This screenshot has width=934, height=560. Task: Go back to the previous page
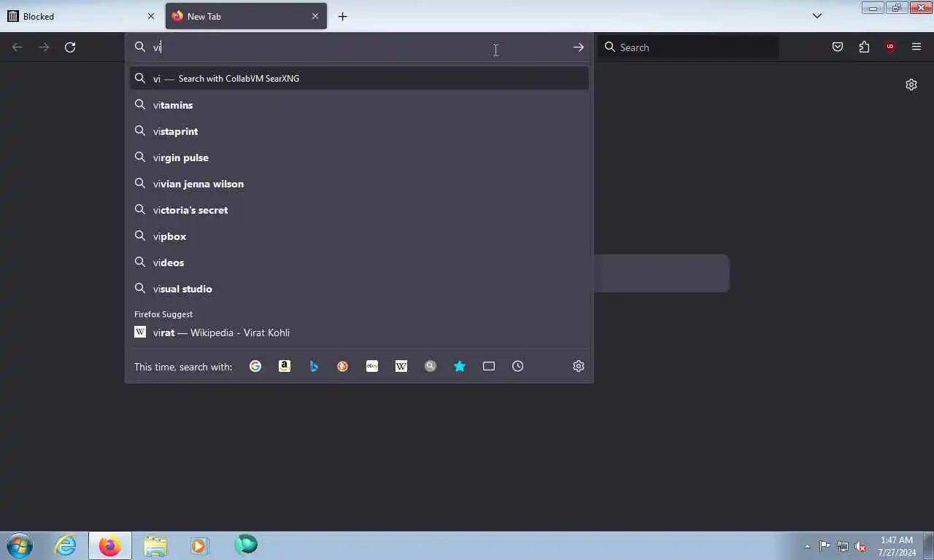point(18,47)
